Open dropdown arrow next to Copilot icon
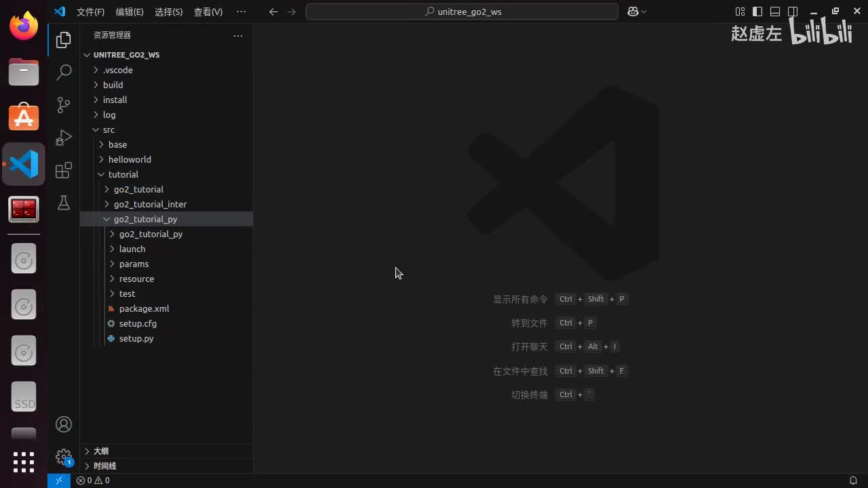 (644, 12)
